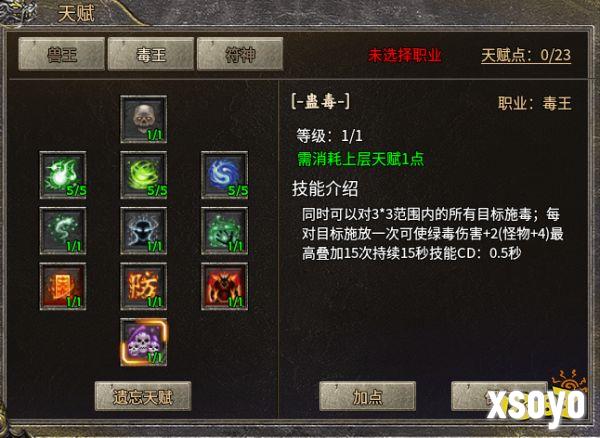Click the 加点 add point button
The image size is (600, 438).
pyautogui.click(x=367, y=396)
